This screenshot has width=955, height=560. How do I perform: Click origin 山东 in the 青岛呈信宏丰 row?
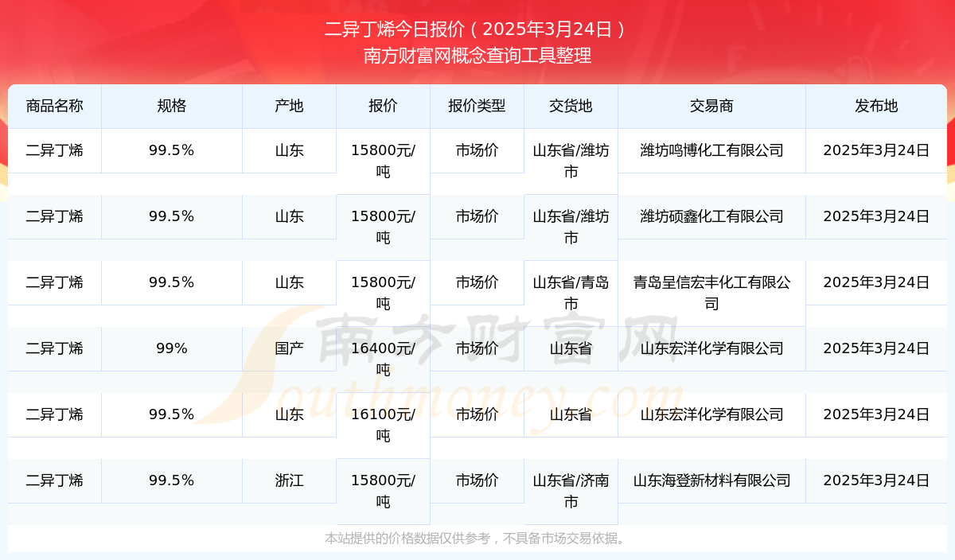(x=289, y=282)
